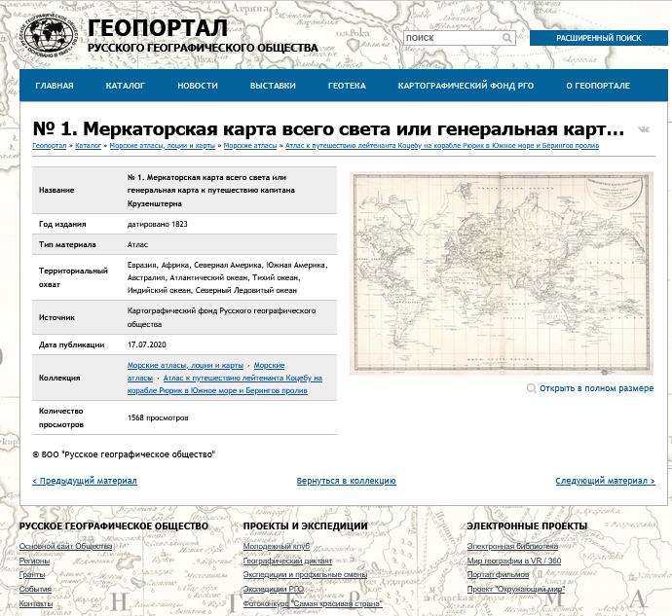Screen dimensions: 672x616
Task: Go to the Каталог menu section
Action: [x=125, y=86]
